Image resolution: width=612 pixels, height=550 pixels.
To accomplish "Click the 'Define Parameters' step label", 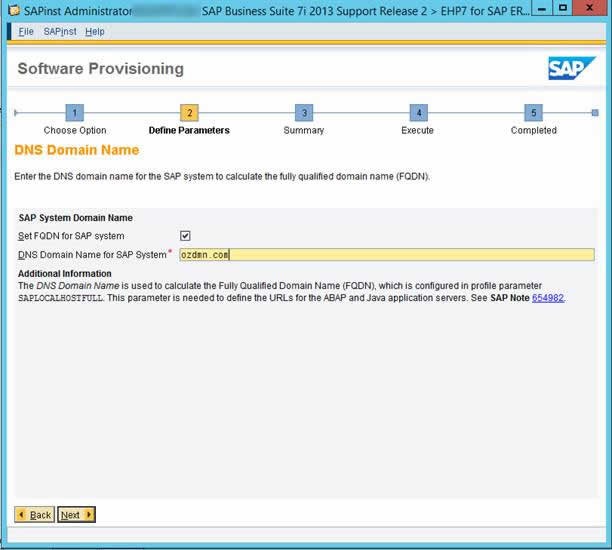I will (x=189, y=130).
